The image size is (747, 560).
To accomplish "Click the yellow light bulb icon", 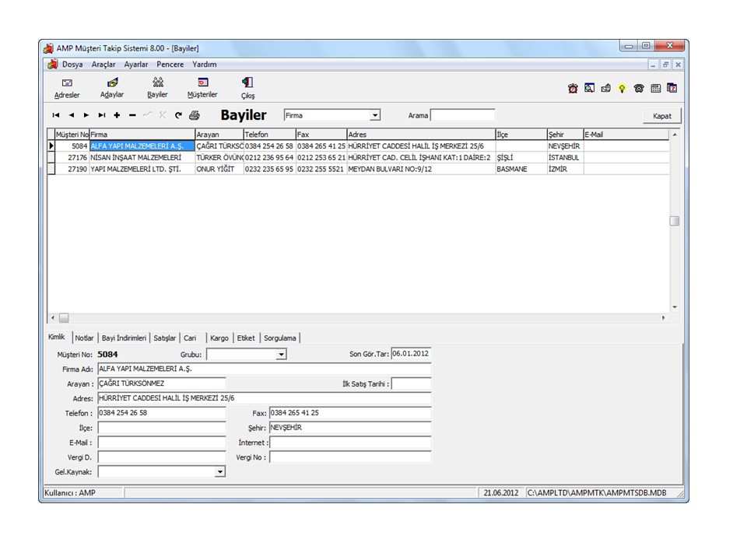I will pos(622,88).
